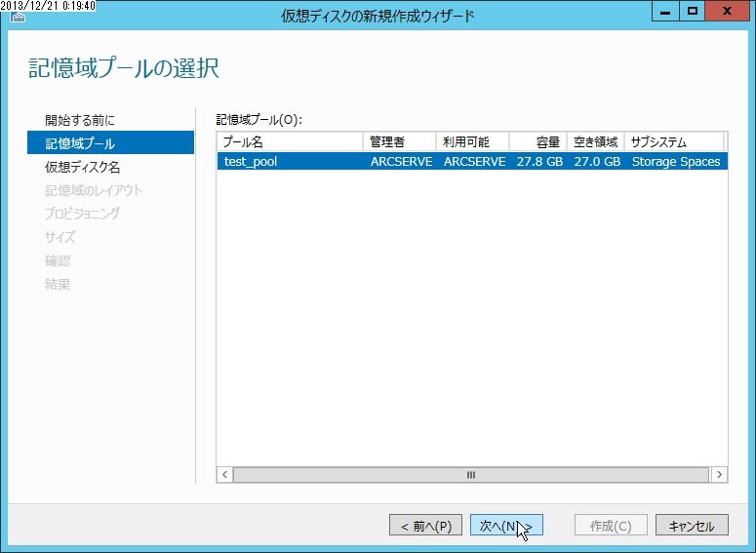Screen dimensions: 756x553
Task: Select the 記憶域プール step in sidebar
Action: click(x=110, y=142)
